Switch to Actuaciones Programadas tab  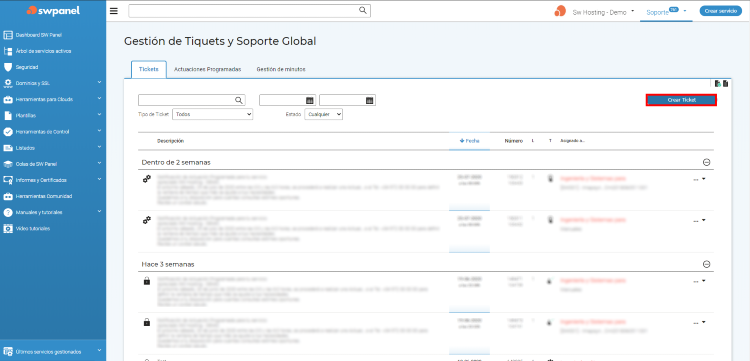click(x=208, y=69)
